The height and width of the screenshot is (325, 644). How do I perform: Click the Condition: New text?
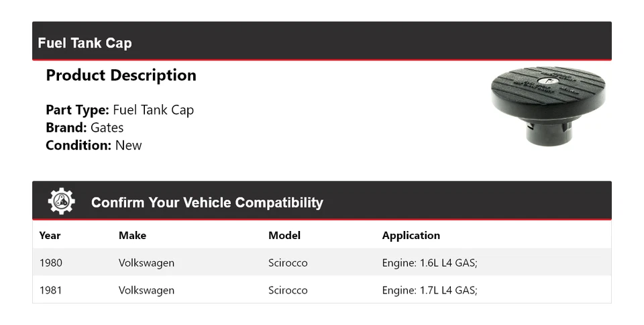coord(93,145)
